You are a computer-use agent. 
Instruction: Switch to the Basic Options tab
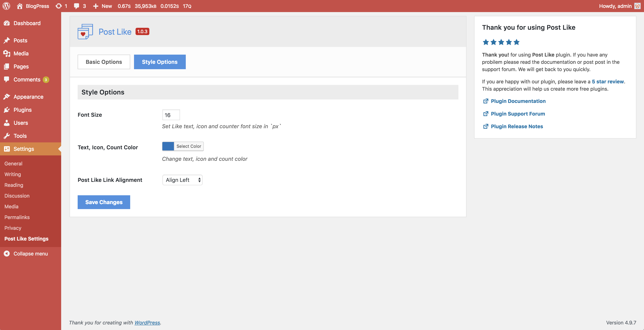[104, 62]
